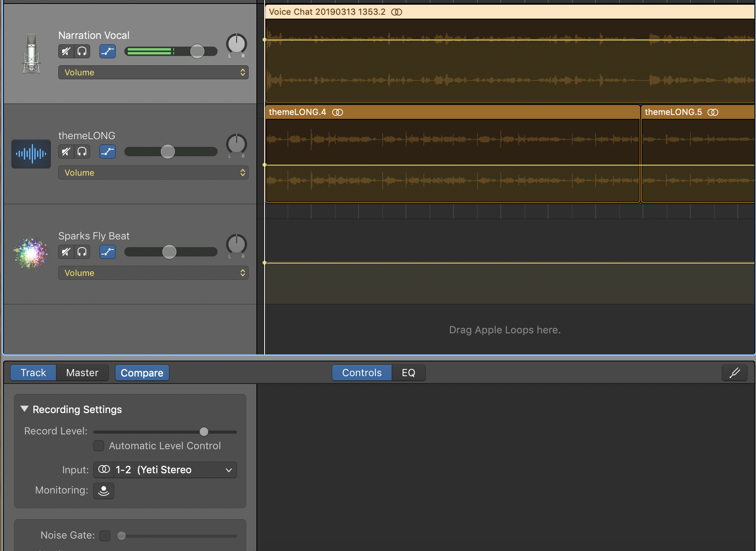Open Narration Vocal Volume automation dropdown
756x551 pixels.
coord(153,72)
